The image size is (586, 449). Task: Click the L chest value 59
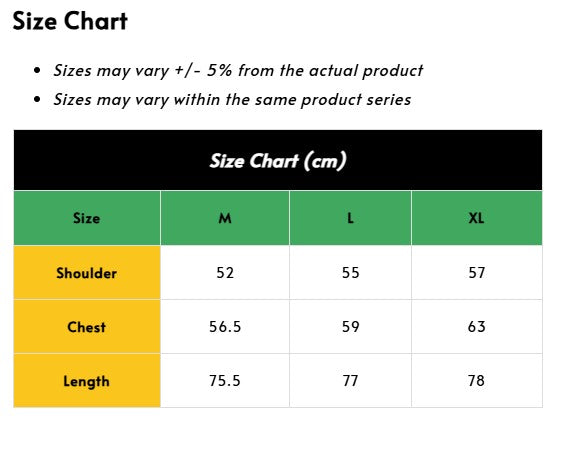point(350,327)
